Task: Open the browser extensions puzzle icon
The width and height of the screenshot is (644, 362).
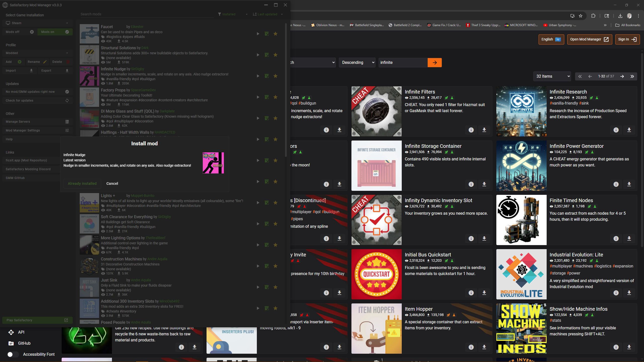Action: point(593,16)
